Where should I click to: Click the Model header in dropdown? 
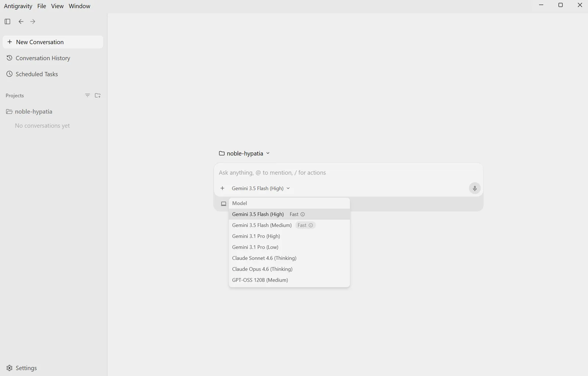240,203
